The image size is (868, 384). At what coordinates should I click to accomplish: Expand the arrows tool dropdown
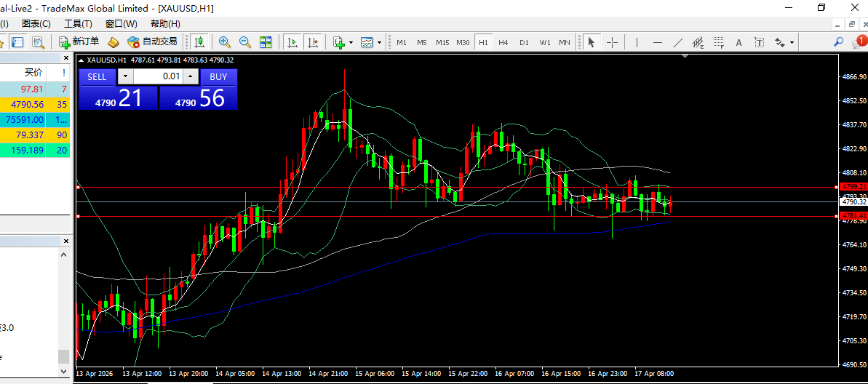coord(792,42)
